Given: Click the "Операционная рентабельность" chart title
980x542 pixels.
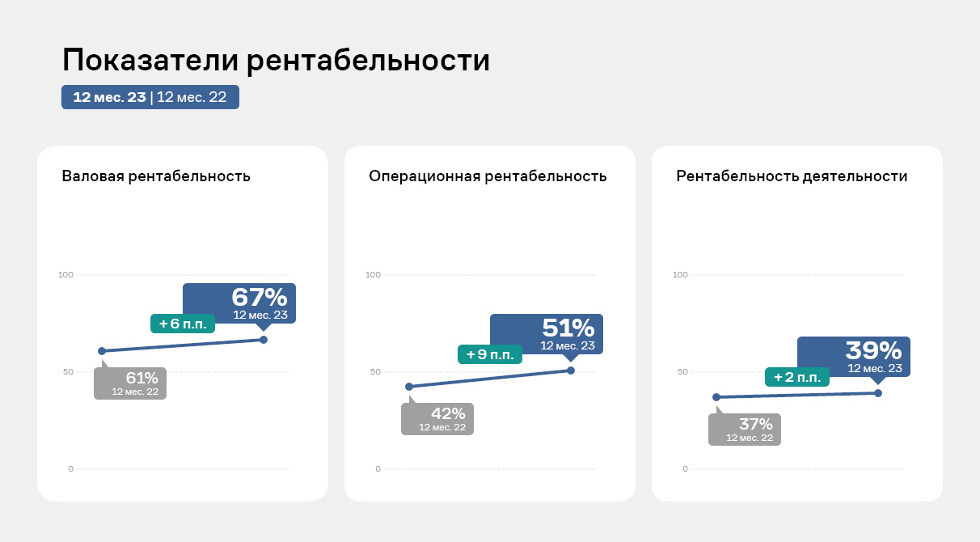Looking at the screenshot, I should coord(488,176).
